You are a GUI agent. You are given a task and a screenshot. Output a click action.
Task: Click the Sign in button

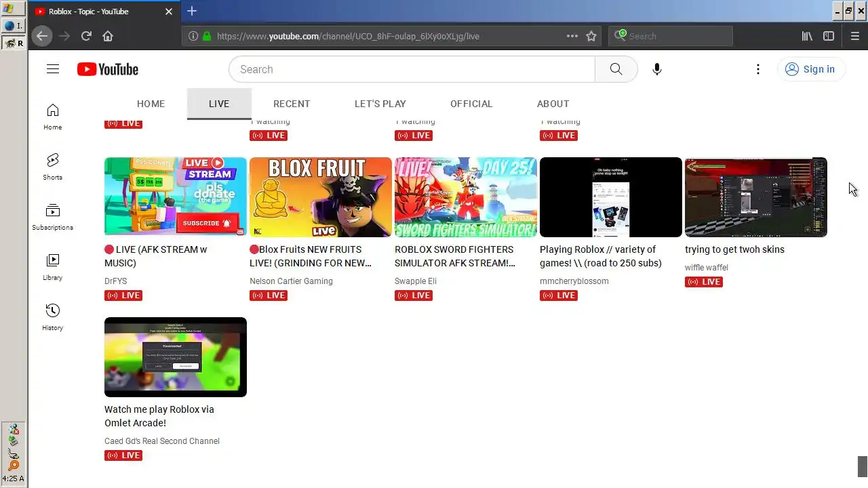pyautogui.click(x=811, y=69)
